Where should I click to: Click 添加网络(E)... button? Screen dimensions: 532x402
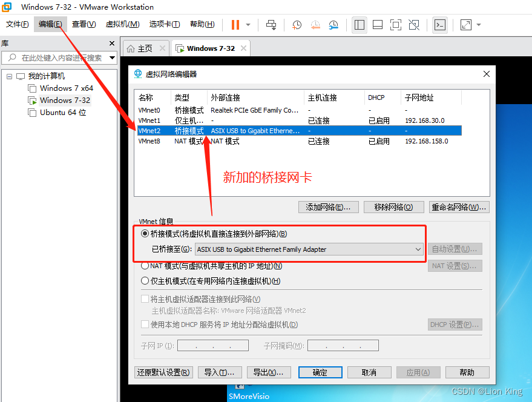(x=328, y=207)
